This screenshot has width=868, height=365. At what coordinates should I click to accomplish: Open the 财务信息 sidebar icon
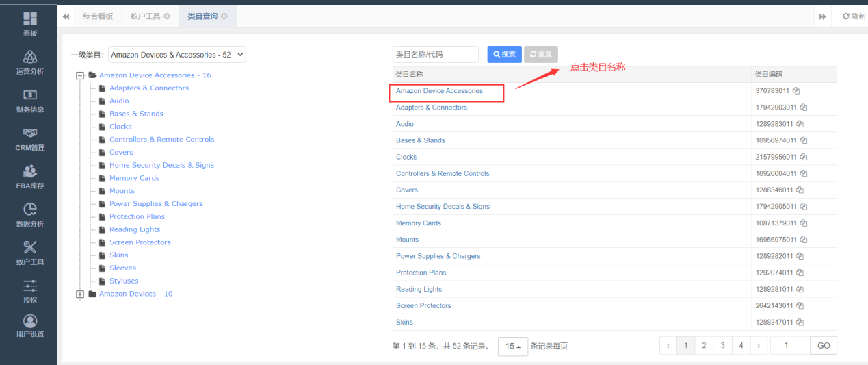(29, 95)
